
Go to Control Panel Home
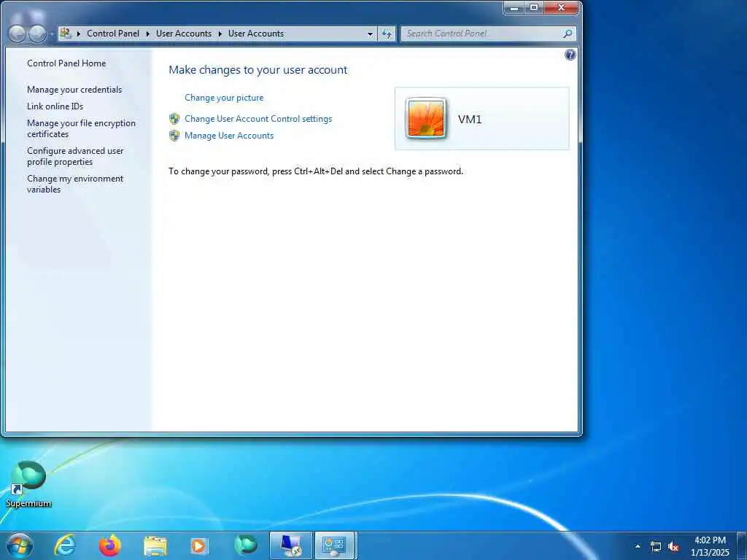pyautogui.click(x=66, y=63)
